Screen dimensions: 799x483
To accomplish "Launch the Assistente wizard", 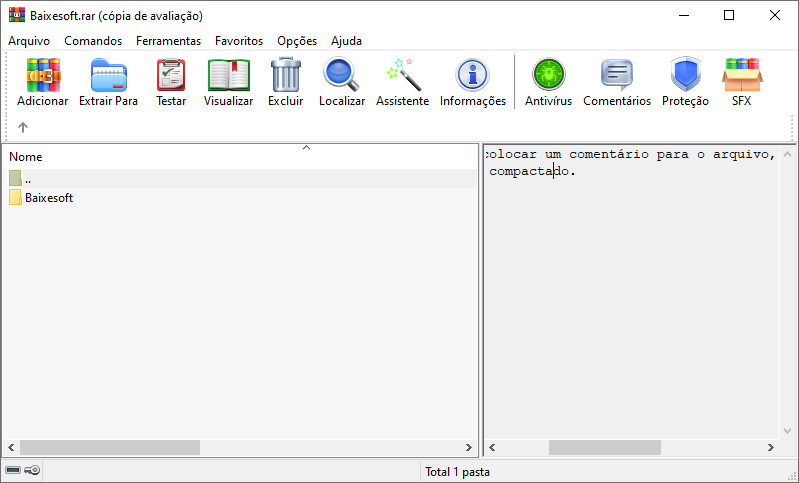I will click(402, 82).
